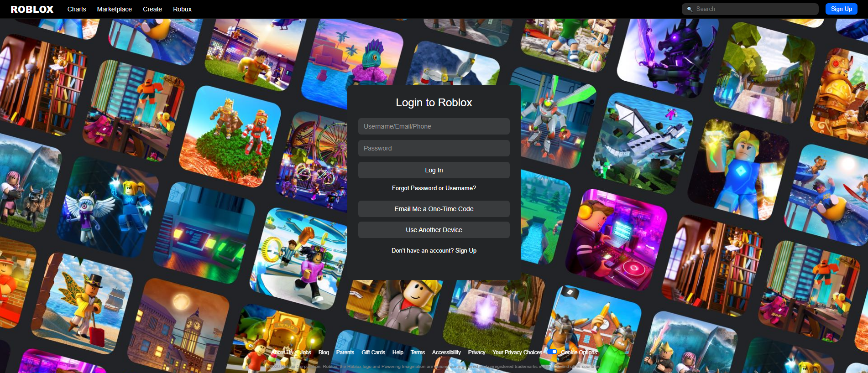Go to Marketplace
The width and height of the screenshot is (868, 373).
coord(115,9)
